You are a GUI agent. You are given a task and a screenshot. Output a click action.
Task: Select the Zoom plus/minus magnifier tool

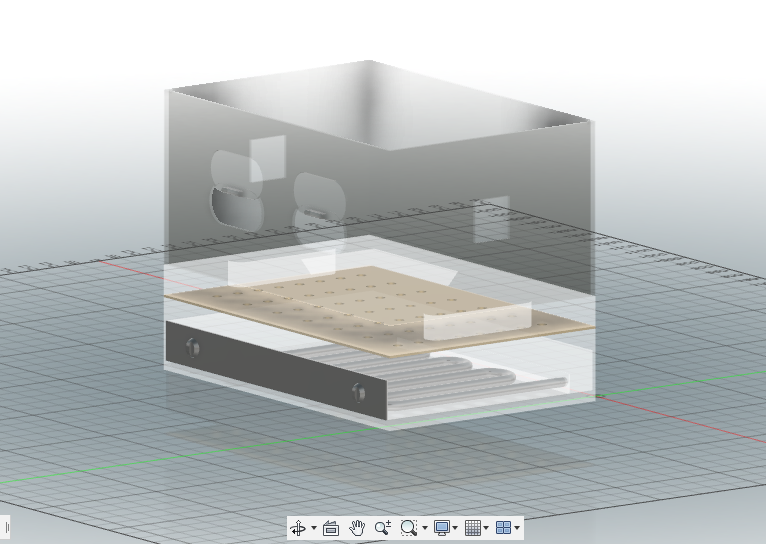[x=383, y=528]
